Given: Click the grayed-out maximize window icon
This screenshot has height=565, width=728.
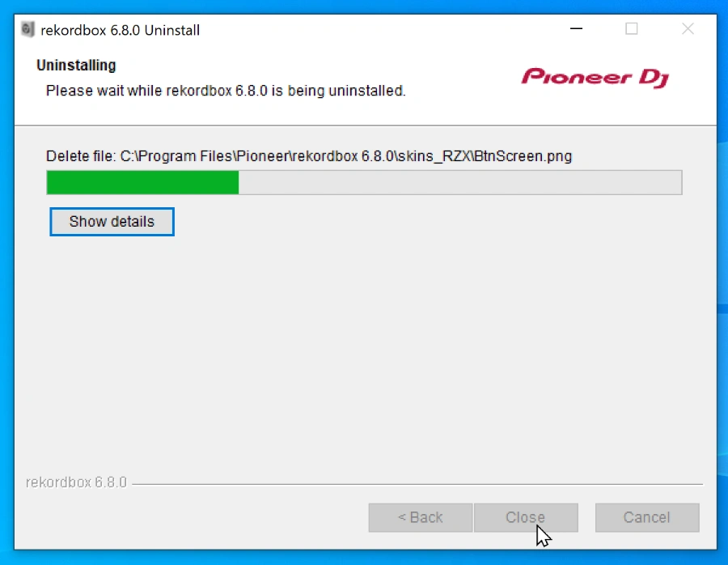Looking at the screenshot, I should [632, 29].
